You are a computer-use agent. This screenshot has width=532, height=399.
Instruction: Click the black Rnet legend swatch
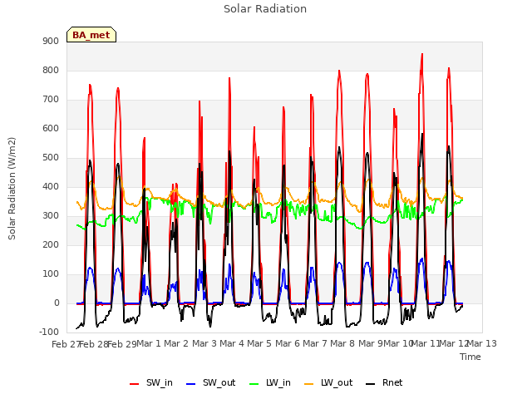click(x=371, y=384)
